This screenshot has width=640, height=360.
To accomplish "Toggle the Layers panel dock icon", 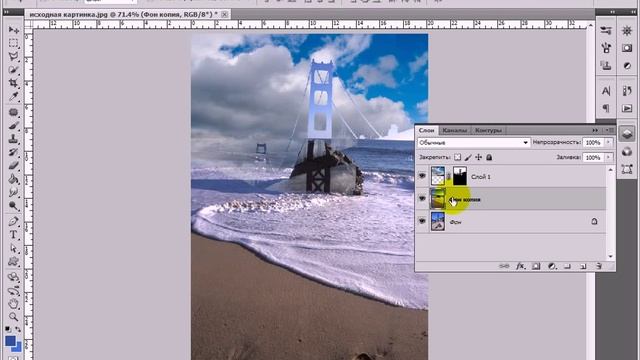I will pos(627,133).
